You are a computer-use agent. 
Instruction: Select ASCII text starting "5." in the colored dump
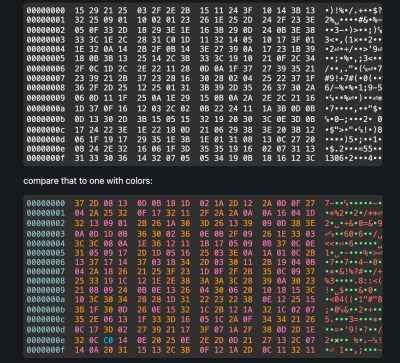(x=353, y=319)
